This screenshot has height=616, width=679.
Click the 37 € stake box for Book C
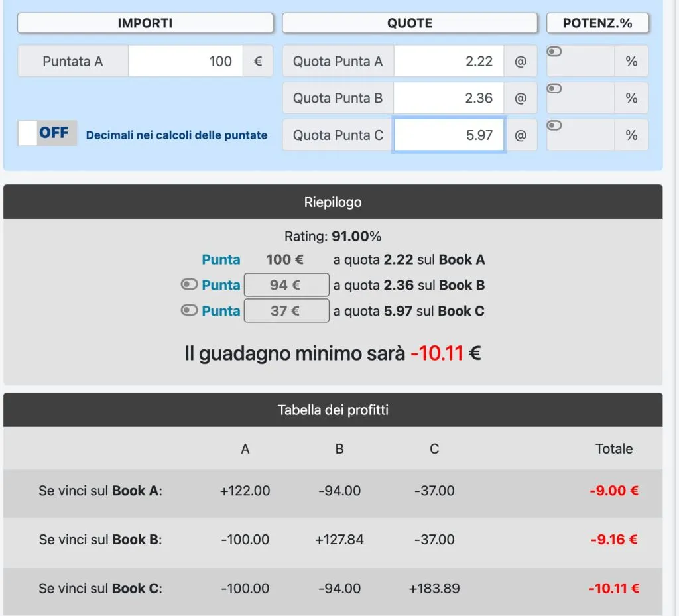tap(286, 310)
